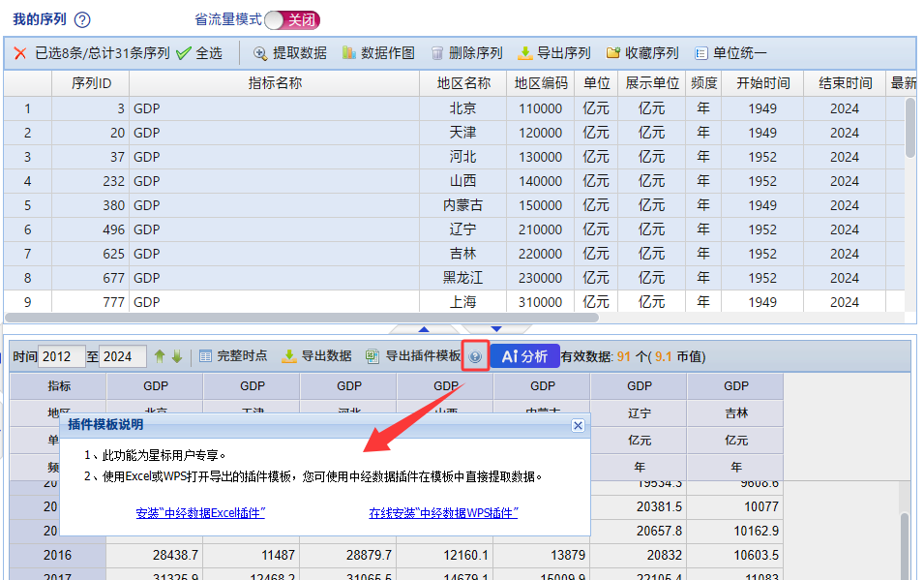Click 完整时点 button
The width and height of the screenshot is (924, 580).
pyautogui.click(x=233, y=356)
